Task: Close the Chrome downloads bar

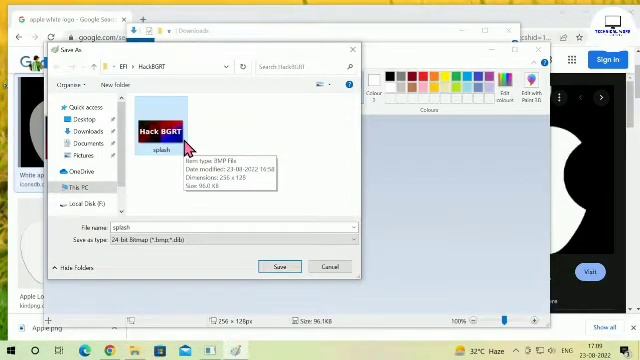Action: 633,327
